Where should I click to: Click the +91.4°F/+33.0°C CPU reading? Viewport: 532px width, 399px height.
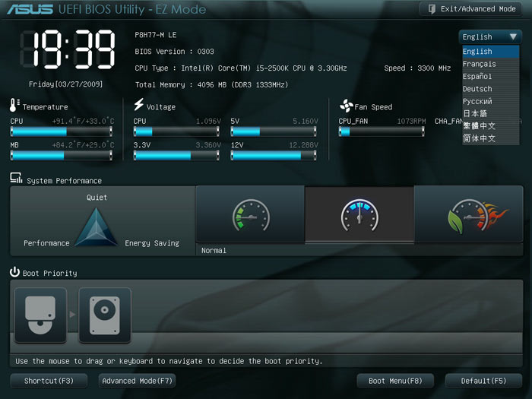click(83, 121)
